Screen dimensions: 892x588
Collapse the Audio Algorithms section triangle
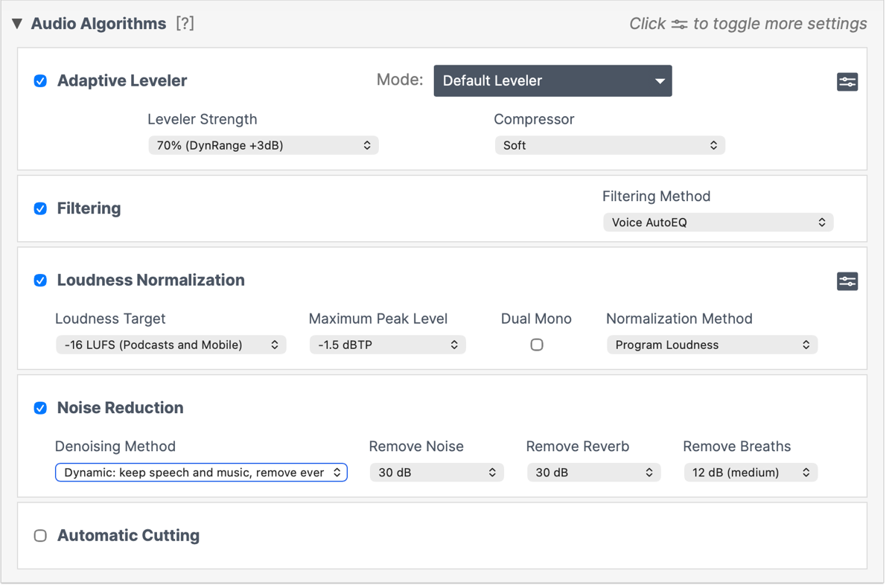(17, 25)
